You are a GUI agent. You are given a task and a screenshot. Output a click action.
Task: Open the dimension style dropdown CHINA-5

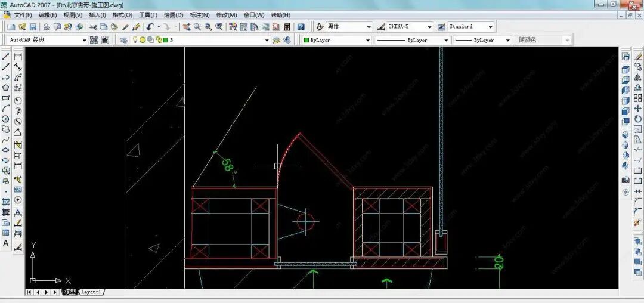pyautogui.click(x=410, y=27)
